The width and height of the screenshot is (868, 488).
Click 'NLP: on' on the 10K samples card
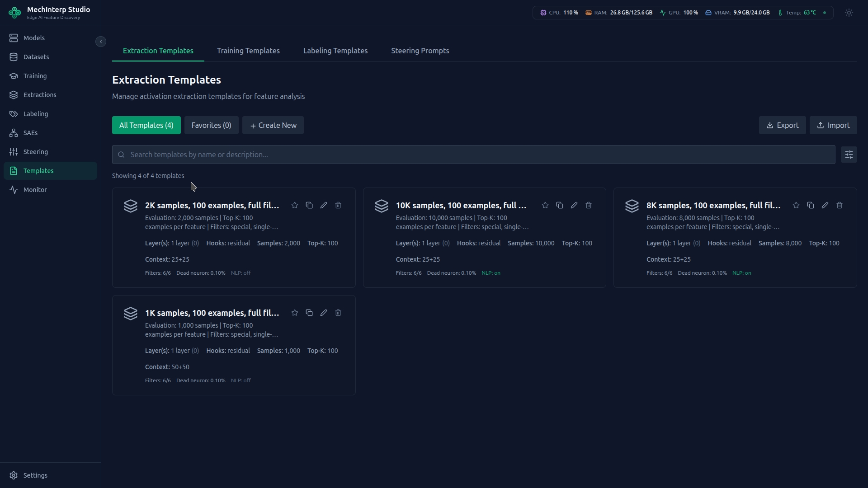tap(491, 273)
